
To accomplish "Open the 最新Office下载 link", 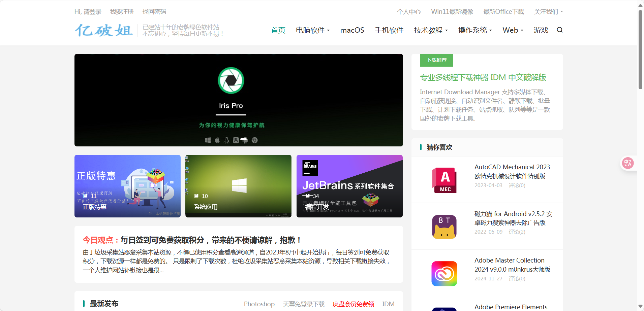I will [x=504, y=12].
